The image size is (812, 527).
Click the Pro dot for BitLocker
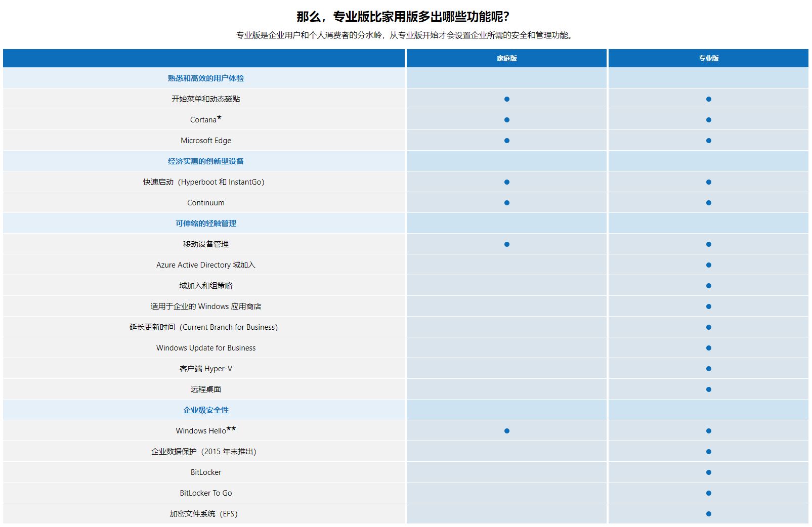pos(709,472)
